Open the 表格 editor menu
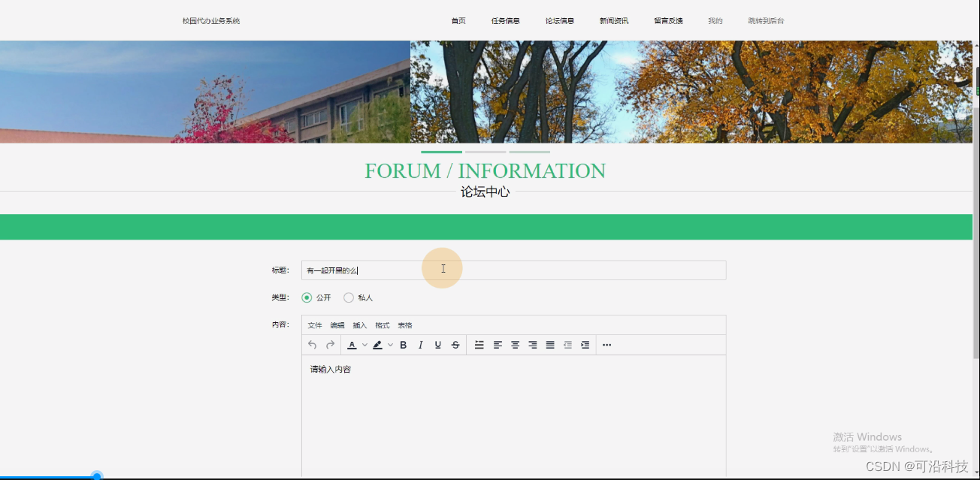 [x=405, y=325]
